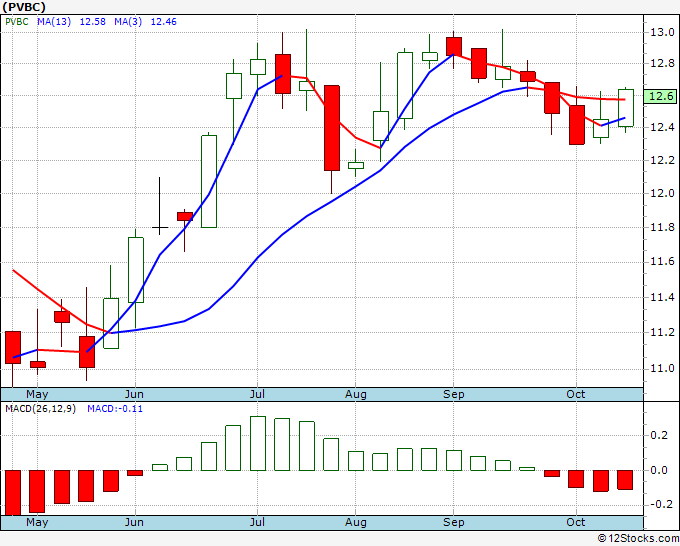Click the 13.0 price axis label
The height and width of the screenshot is (546, 680).
662,32
